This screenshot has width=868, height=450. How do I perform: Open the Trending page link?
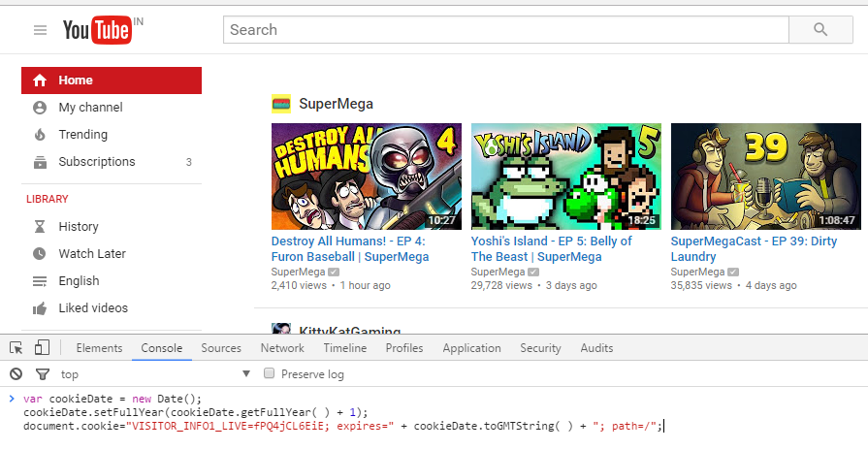pyautogui.click(x=83, y=135)
